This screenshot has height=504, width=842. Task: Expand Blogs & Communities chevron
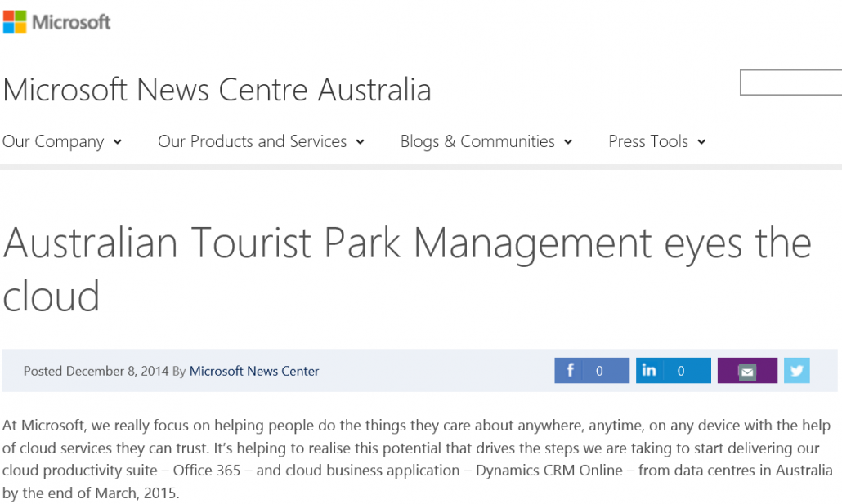568,142
